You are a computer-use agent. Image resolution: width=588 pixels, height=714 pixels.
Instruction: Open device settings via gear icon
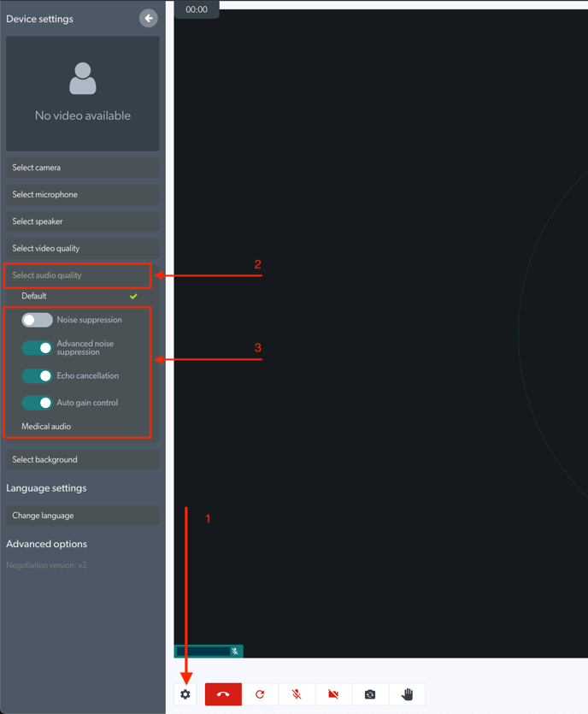pyautogui.click(x=185, y=694)
